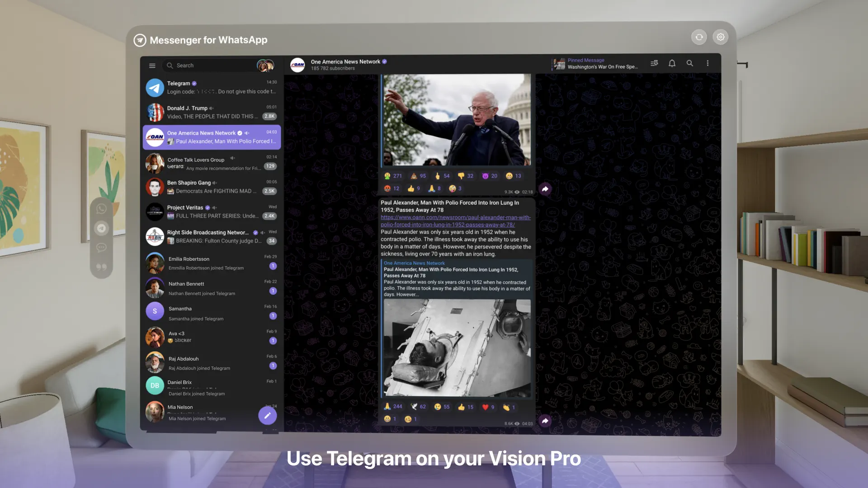The image size is (868, 488).
Task: Open Telegram from the floating side dock
Action: point(101,228)
